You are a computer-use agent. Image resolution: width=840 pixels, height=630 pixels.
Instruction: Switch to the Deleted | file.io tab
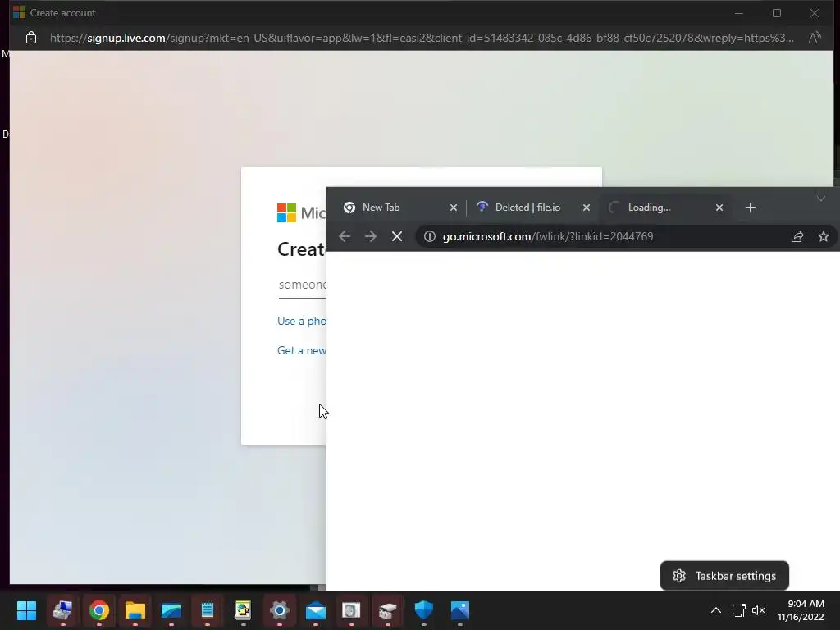coord(527,208)
